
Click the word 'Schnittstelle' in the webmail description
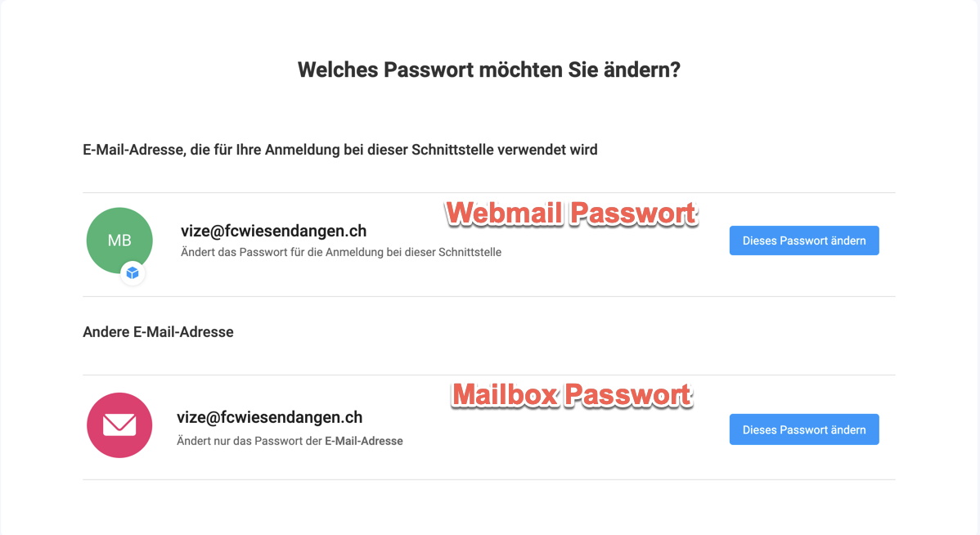point(470,252)
